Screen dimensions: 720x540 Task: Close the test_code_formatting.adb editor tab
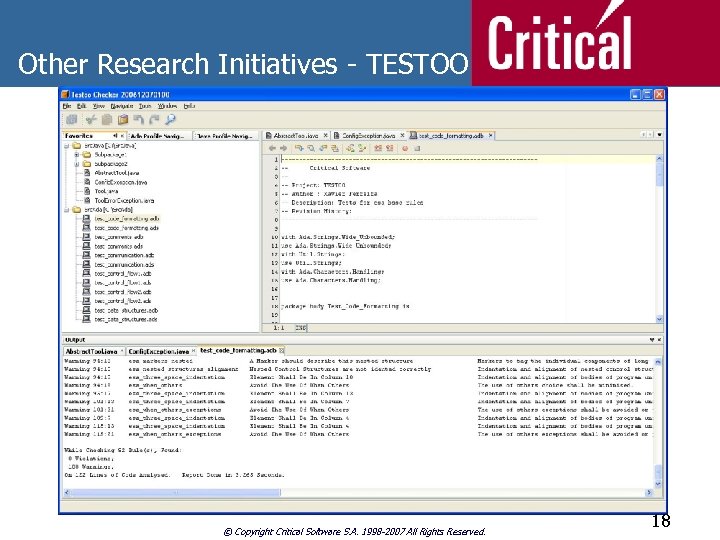pos(490,135)
